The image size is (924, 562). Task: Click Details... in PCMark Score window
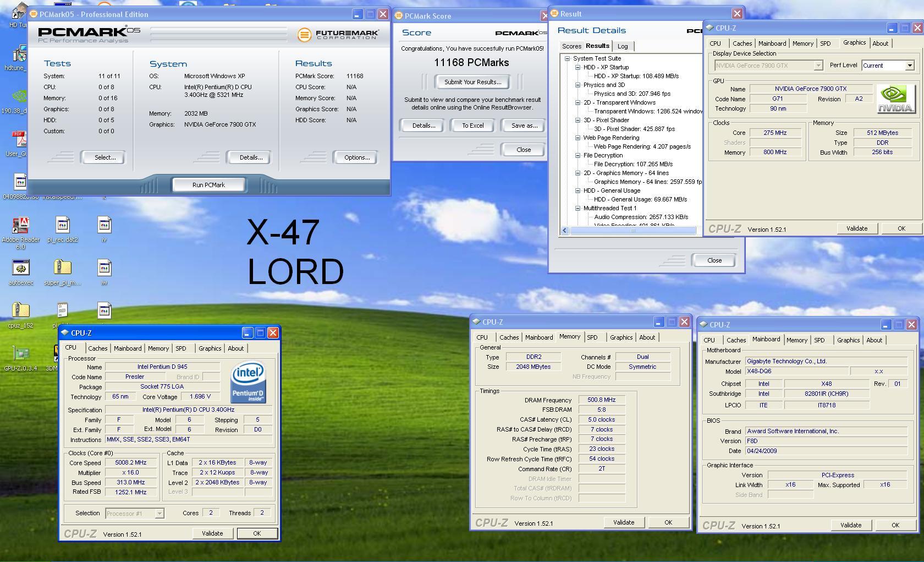tap(424, 126)
